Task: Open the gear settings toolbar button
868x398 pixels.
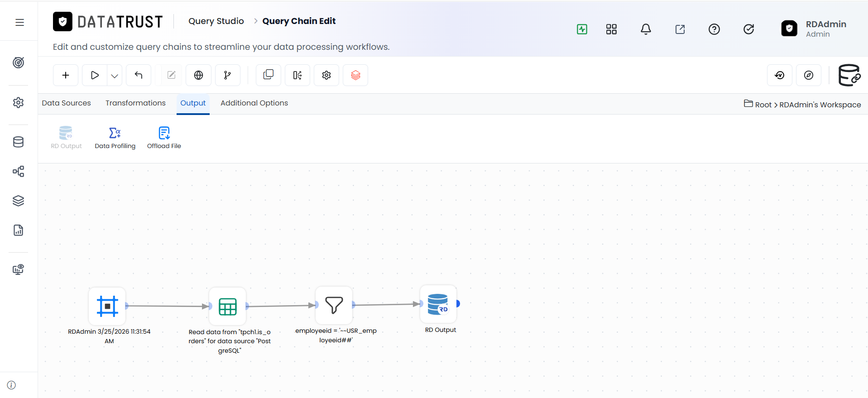Action: click(326, 75)
